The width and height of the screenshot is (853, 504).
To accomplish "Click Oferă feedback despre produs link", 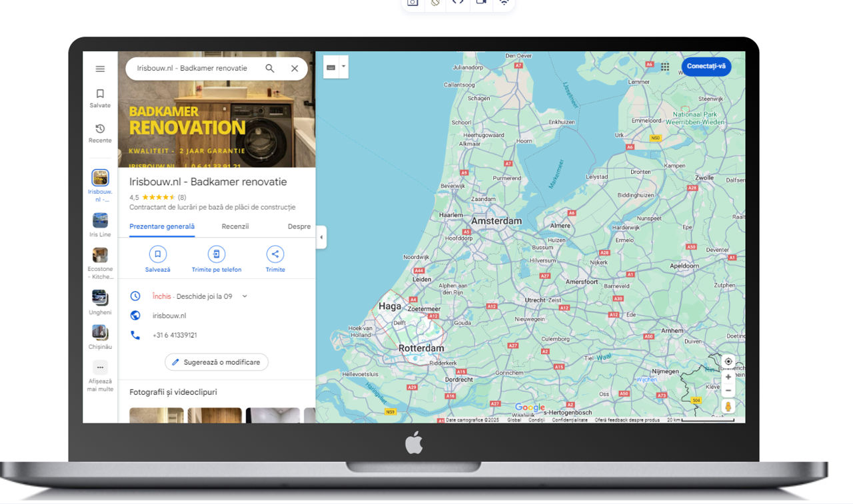I will coord(627,420).
